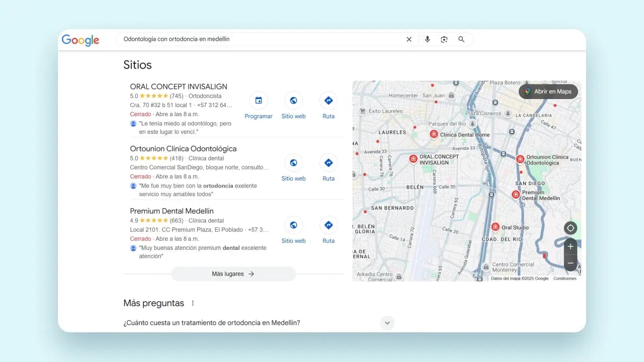
Task: Click address 'Cra. 70 #32 b 51 local 1'
Action: point(161,105)
